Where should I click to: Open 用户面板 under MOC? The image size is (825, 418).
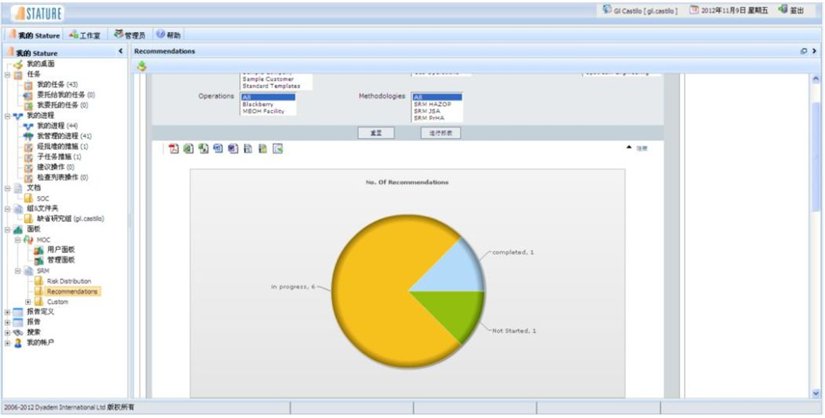tap(61, 250)
